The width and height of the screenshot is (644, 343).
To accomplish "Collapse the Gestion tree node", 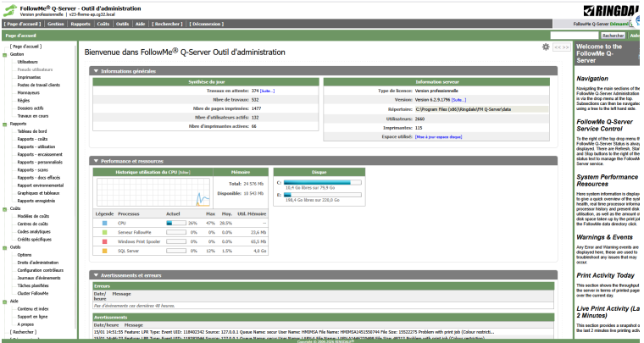I will click(x=5, y=54).
